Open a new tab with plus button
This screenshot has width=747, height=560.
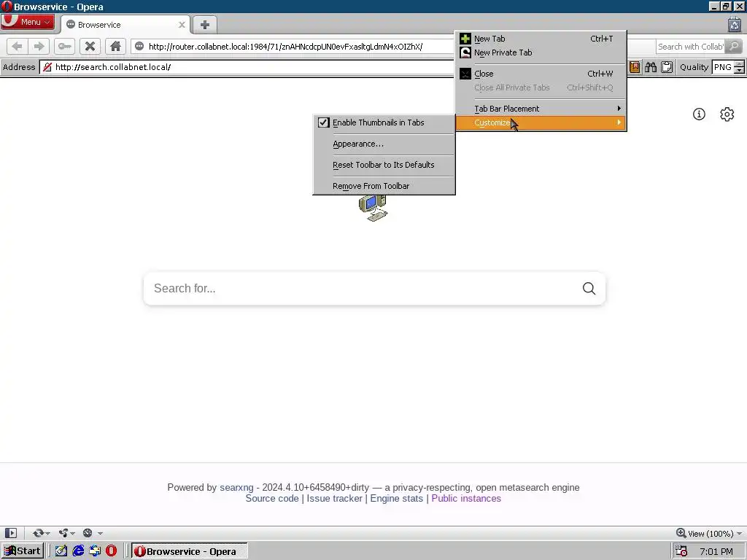(205, 25)
